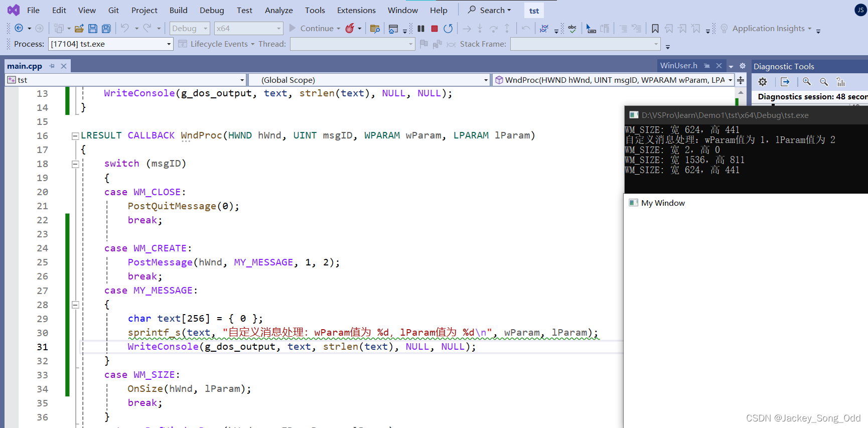Zoom out the Diagnostic Tools timeline
This screenshot has height=428, width=868.
click(824, 82)
